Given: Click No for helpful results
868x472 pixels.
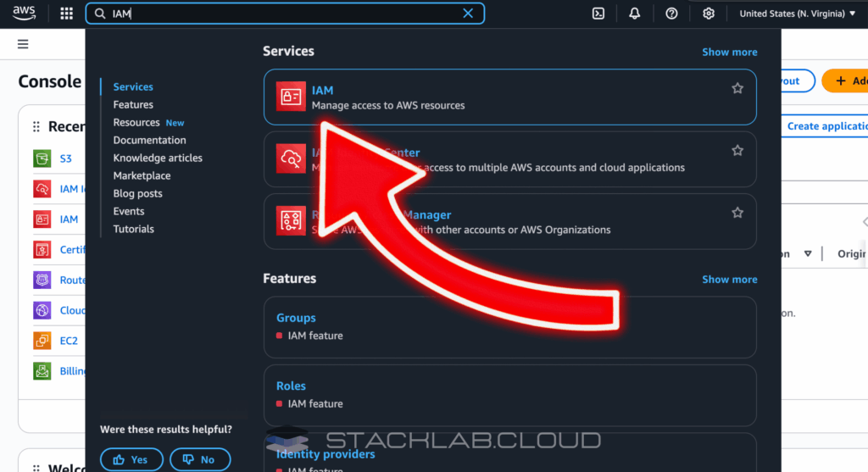Looking at the screenshot, I should coord(200,459).
